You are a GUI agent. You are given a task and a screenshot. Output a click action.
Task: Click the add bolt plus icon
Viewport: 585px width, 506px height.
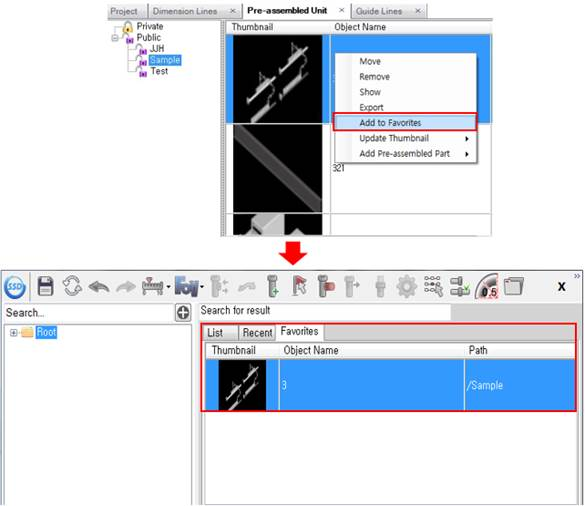(x=273, y=287)
